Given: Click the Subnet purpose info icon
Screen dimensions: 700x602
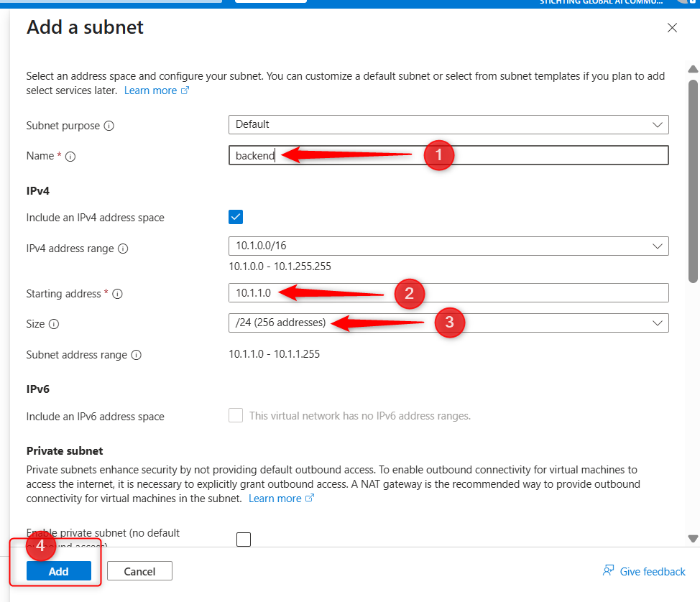Looking at the screenshot, I should (109, 126).
